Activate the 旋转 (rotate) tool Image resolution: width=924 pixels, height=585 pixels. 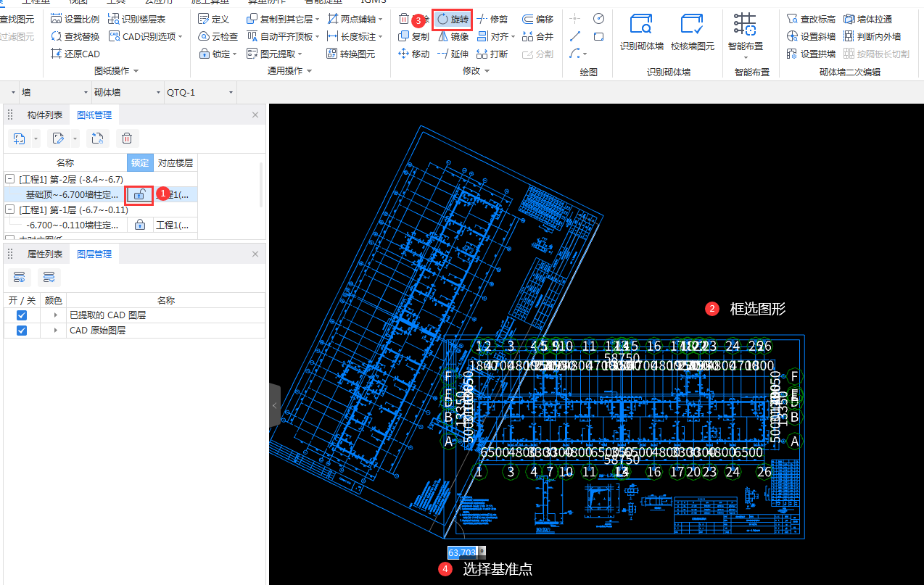tap(453, 20)
